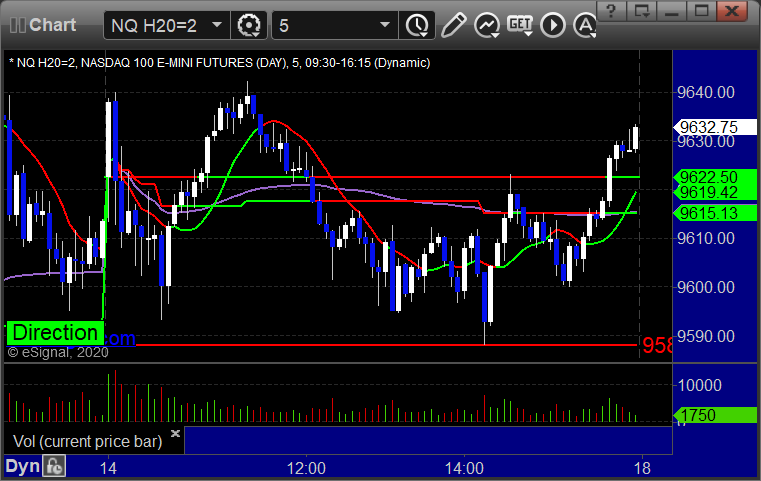Click the 14:00 time axis label
Viewport: 761px width, 481px height.
464,469
